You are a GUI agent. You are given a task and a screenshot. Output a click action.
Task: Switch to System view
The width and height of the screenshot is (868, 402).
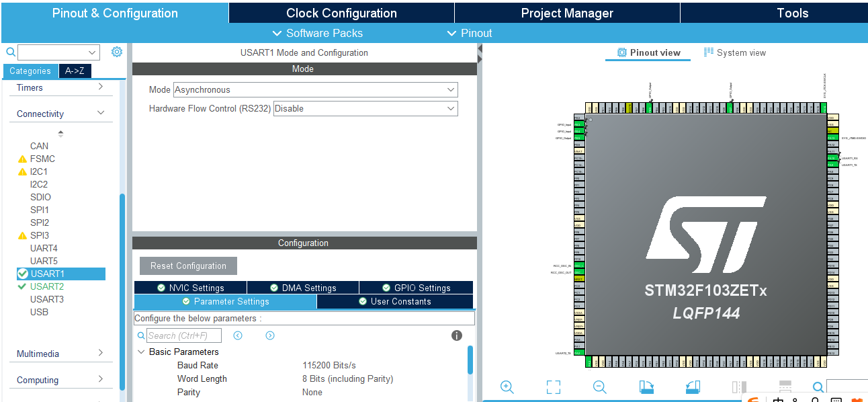click(734, 52)
